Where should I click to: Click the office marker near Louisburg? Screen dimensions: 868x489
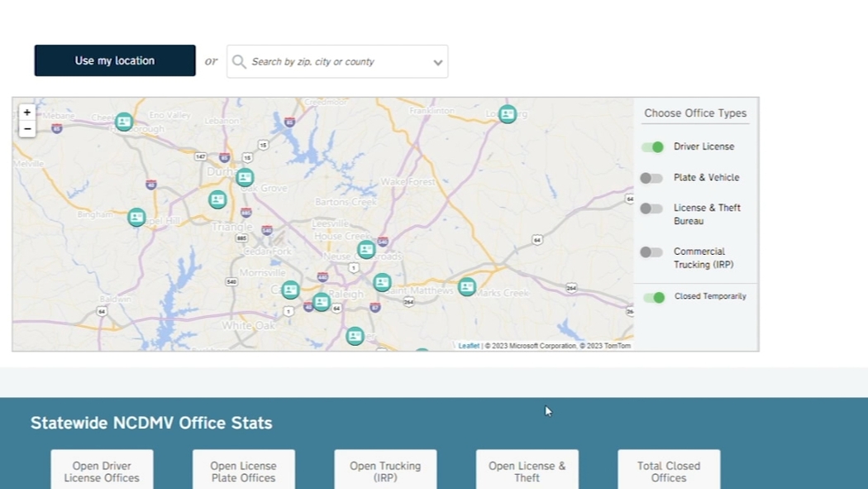(508, 114)
